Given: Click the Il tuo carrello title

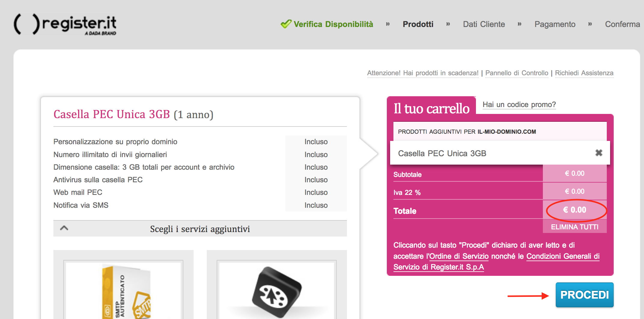Looking at the screenshot, I should (432, 109).
